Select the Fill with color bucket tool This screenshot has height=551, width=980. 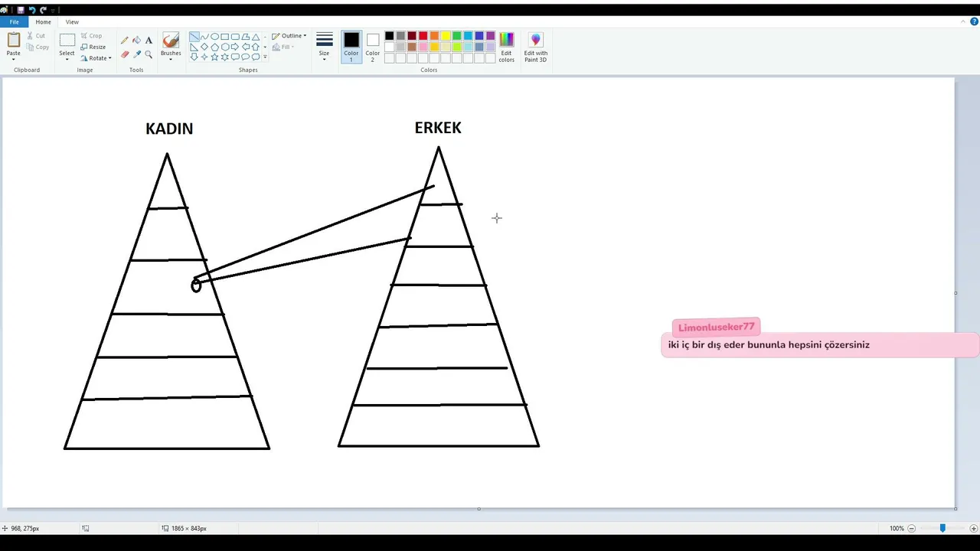136,41
